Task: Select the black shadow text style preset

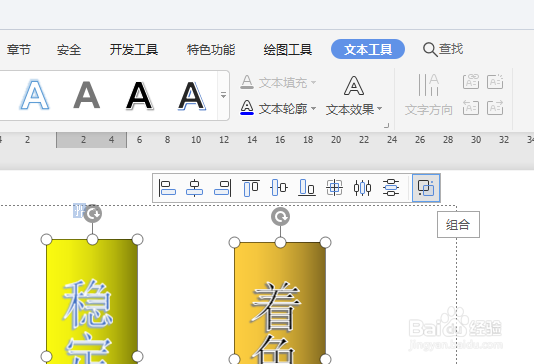Action: coord(140,96)
